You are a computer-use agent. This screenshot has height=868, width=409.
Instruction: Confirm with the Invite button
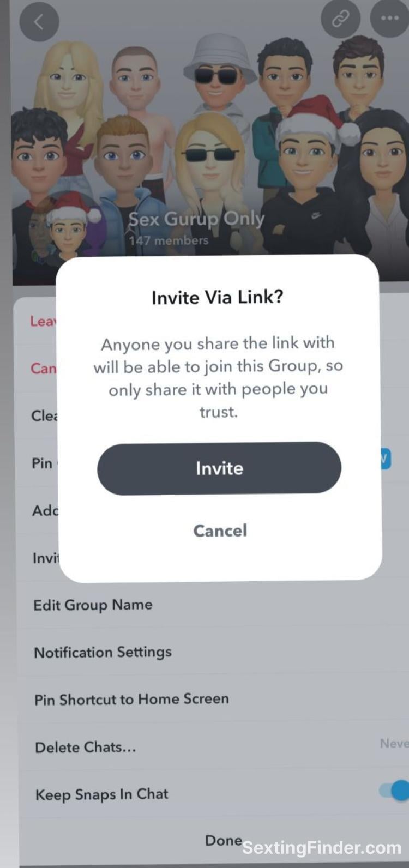coord(219,468)
